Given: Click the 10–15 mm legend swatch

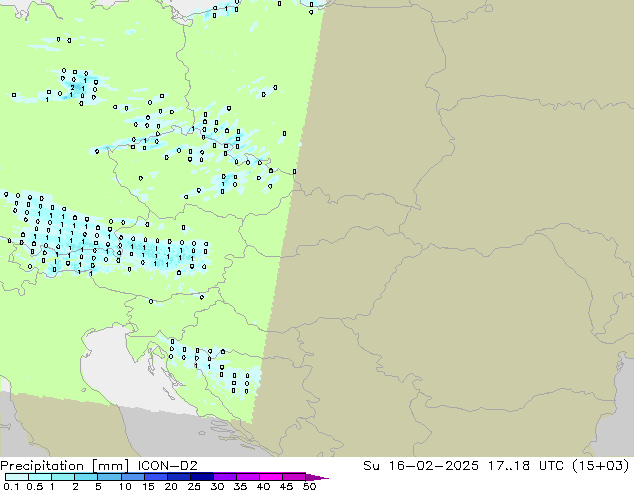Looking at the screenshot, I should (x=132, y=477).
